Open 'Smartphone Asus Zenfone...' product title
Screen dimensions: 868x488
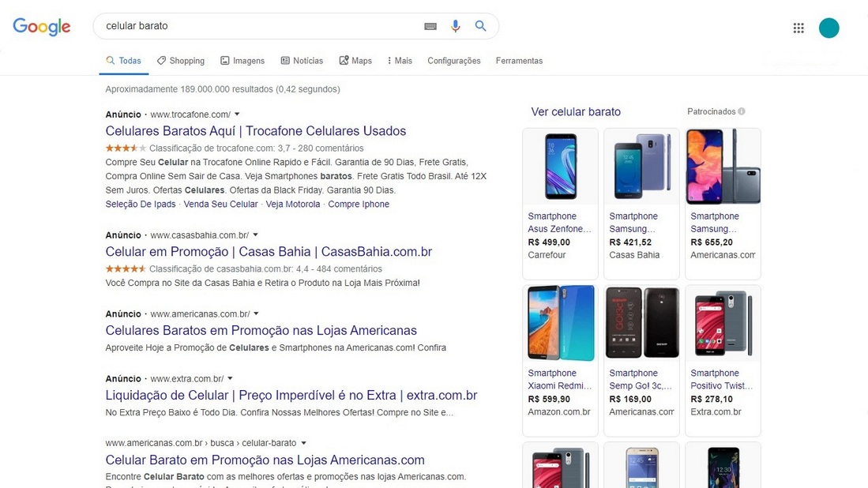point(560,223)
